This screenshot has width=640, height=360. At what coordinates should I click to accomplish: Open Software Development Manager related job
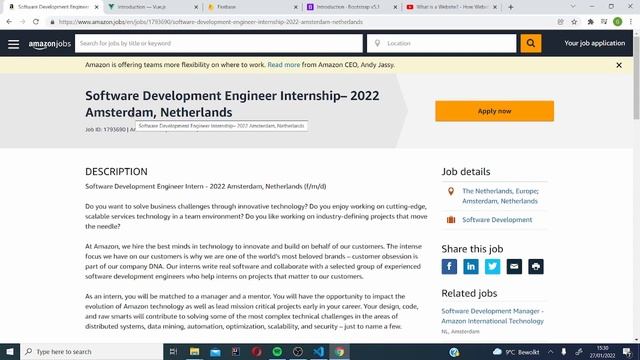pyautogui.click(x=492, y=316)
